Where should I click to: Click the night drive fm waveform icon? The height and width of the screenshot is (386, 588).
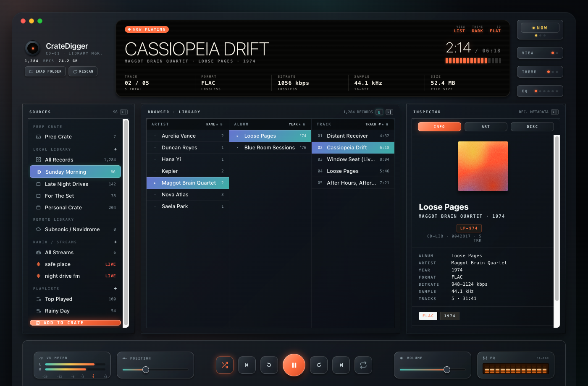tap(38, 276)
